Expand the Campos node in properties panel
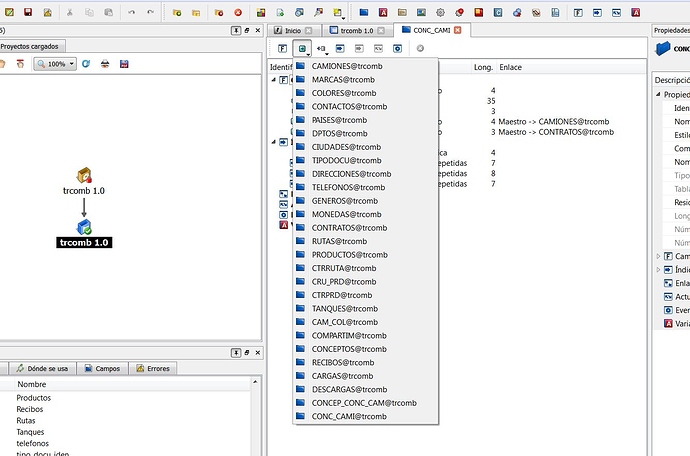 coord(658,256)
